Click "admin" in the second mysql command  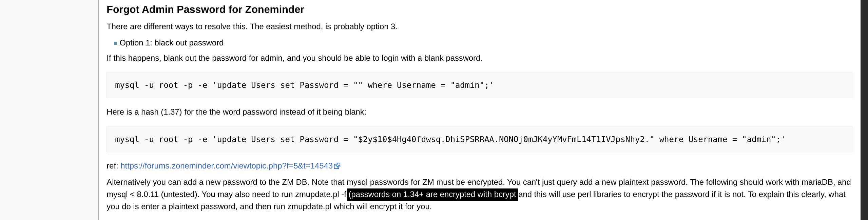[761, 140]
